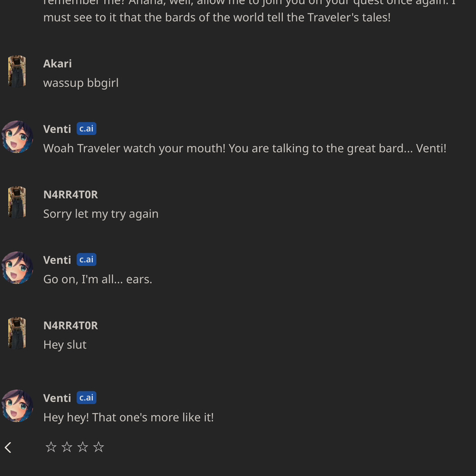Viewport: 476px width, 476px height.
Task: Click Akari's avatar beside "wassup bbgirl"
Action: coord(17,71)
